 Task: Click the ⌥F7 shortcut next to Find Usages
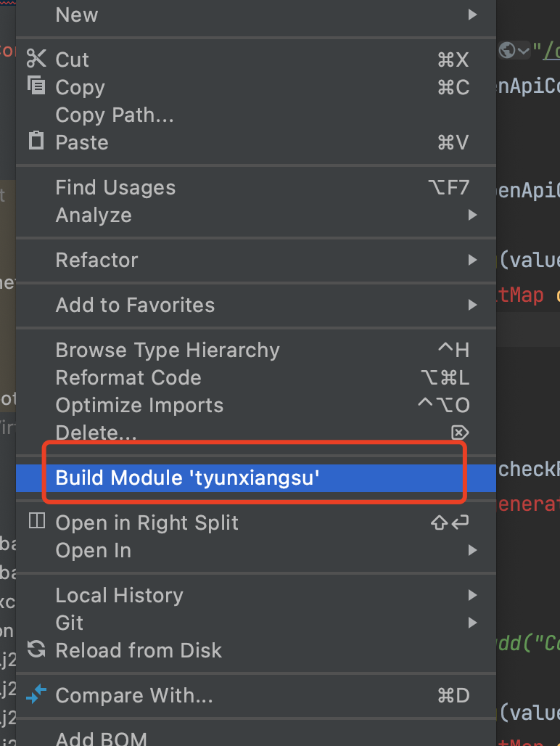pos(449,188)
